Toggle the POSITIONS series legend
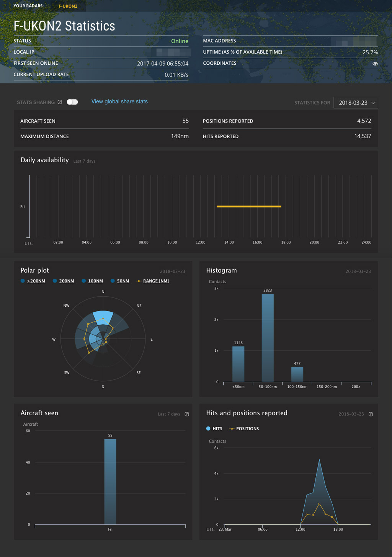 point(244,429)
